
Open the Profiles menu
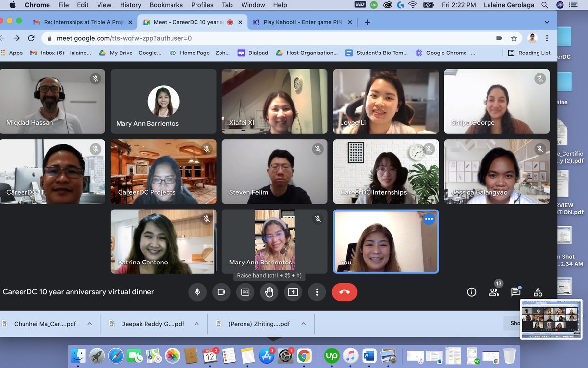[x=202, y=5]
